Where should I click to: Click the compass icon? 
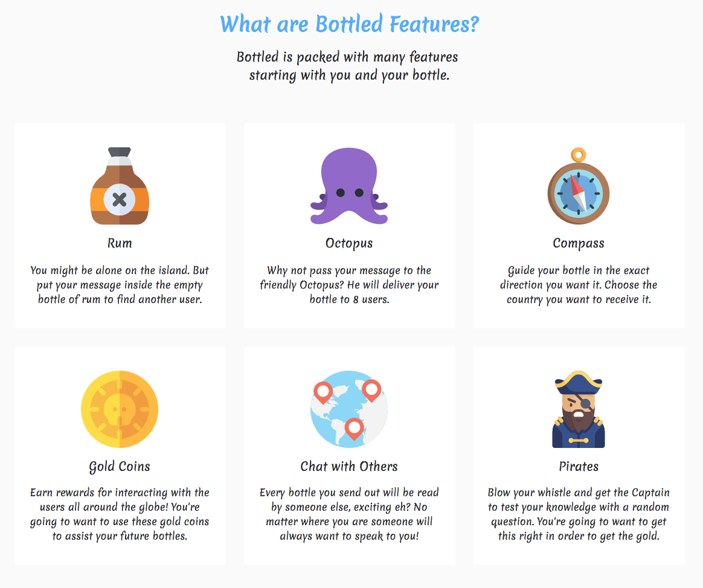click(x=579, y=185)
